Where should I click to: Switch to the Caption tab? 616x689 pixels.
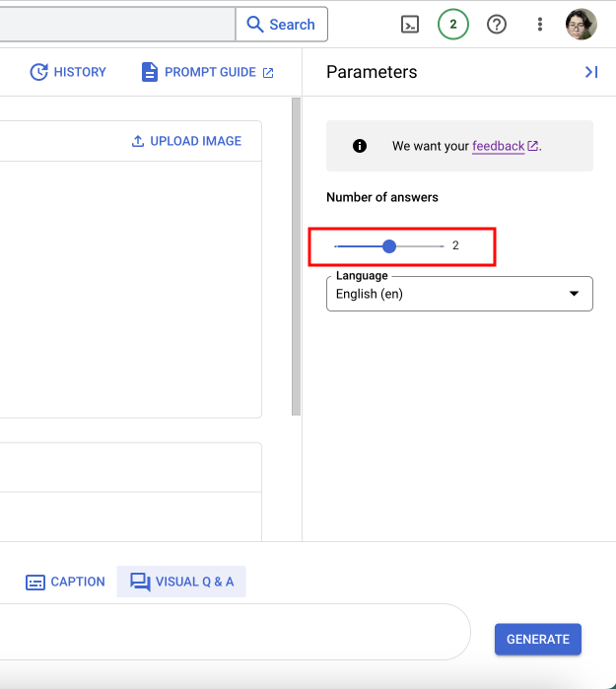pyautogui.click(x=65, y=582)
